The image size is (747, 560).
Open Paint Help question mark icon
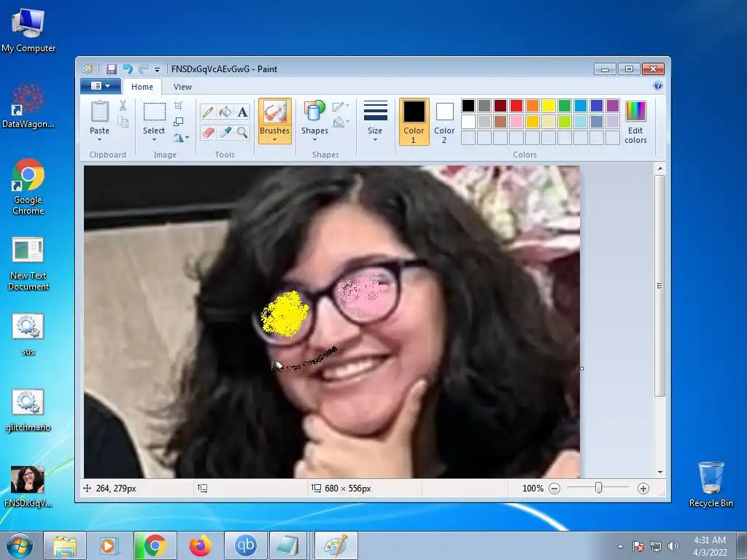click(657, 86)
